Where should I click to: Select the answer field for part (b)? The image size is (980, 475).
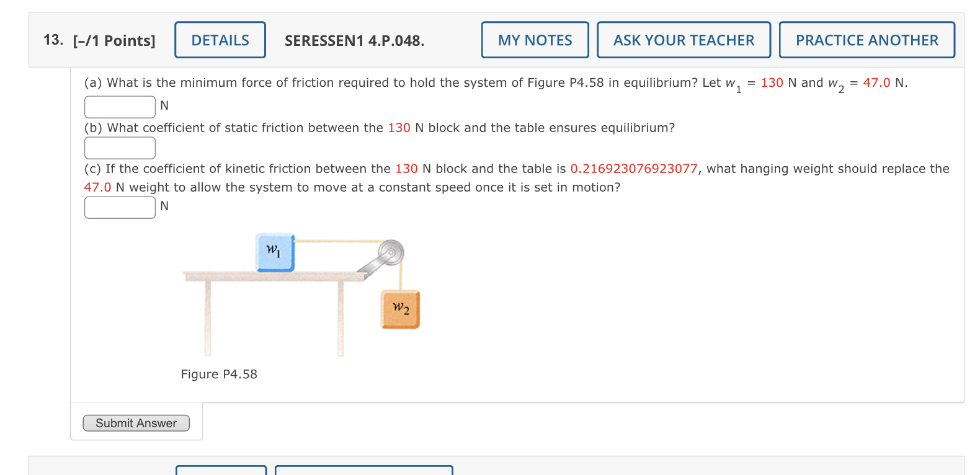[x=119, y=147]
